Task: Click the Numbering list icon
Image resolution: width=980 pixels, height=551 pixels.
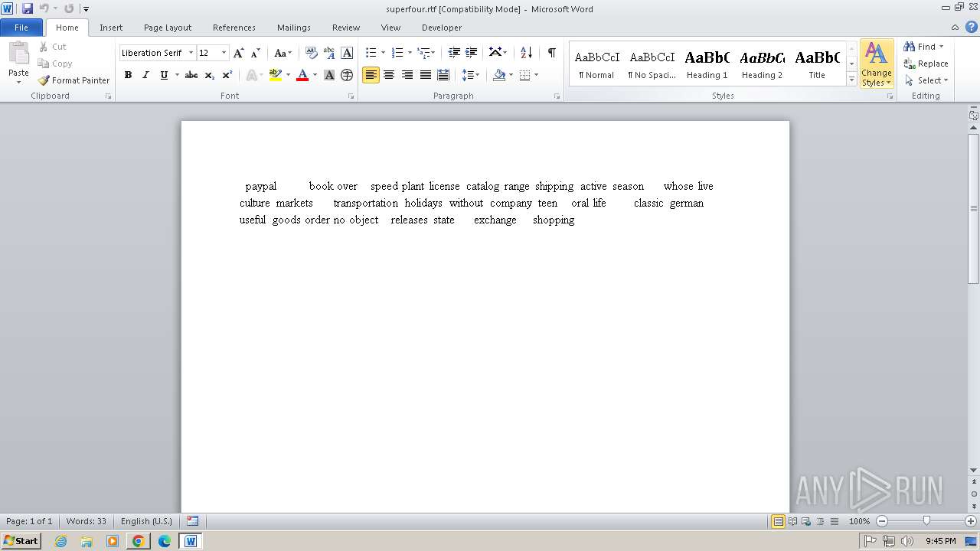Action: pos(397,53)
